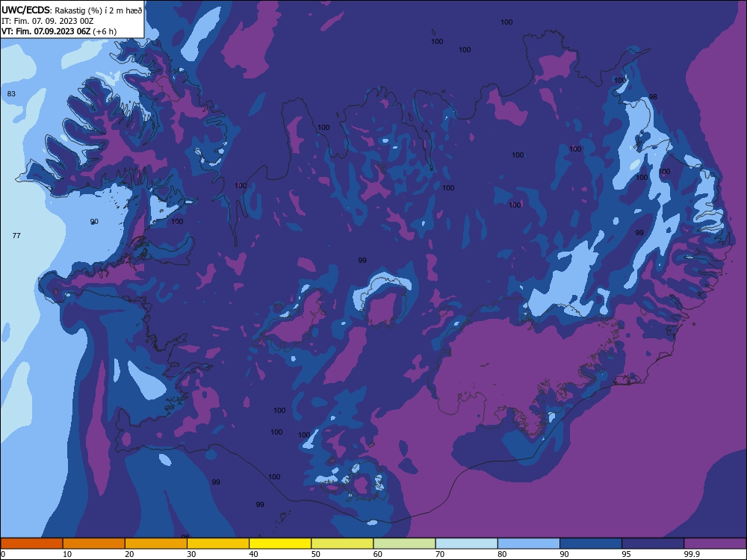Click the pale yellow 50–60 legend swatch
Viewport: 747px width, 560px height.
[x=343, y=544]
